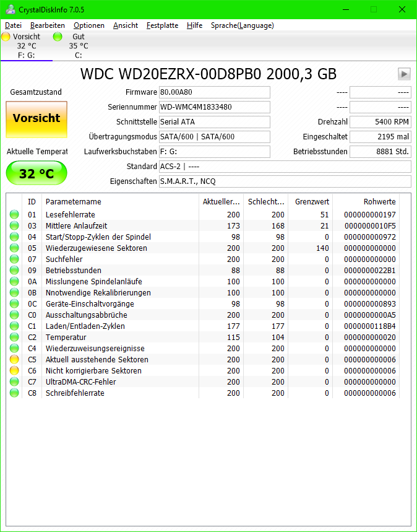This screenshot has height=532, width=417.
Task: Select the Aktuell ausstehende Sektoren name
Action: 97,360
